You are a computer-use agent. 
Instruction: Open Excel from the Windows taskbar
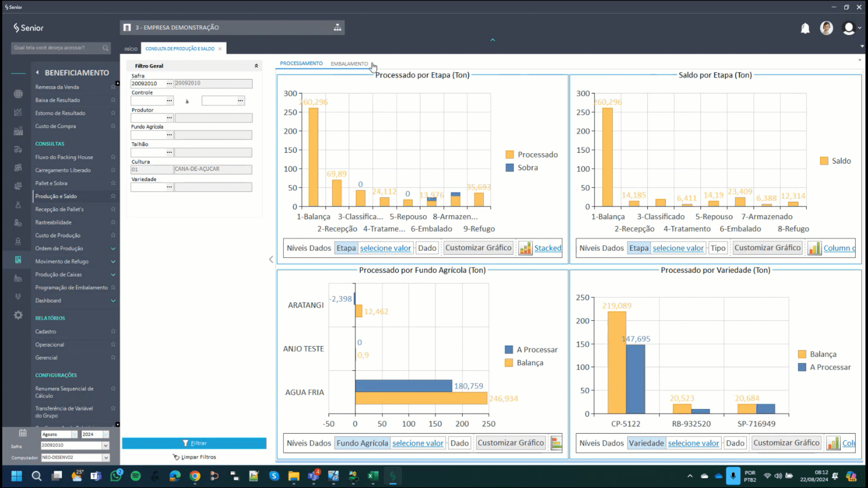[373, 476]
